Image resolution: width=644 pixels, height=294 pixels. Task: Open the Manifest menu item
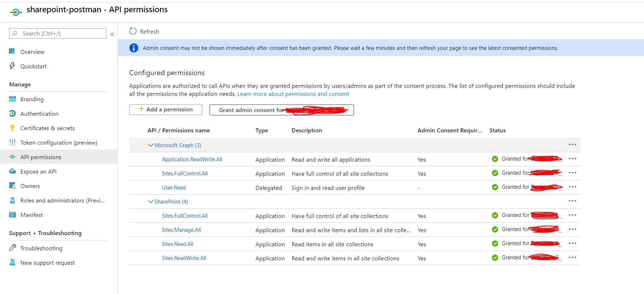pyautogui.click(x=31, y=215)
